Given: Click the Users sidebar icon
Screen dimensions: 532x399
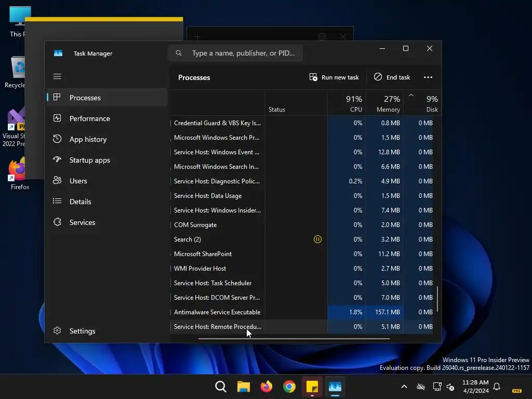Looking at the screenshot, I should point(57,180).
